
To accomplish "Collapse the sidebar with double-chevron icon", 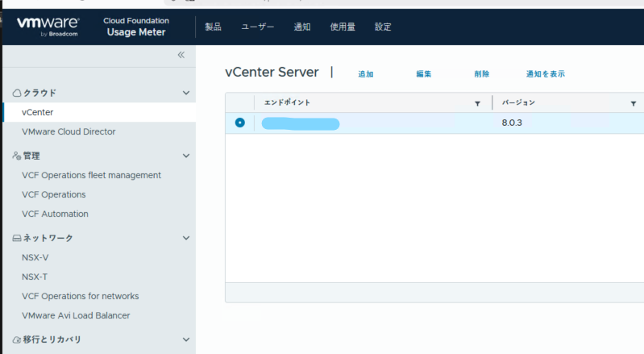I will (181, 55).
